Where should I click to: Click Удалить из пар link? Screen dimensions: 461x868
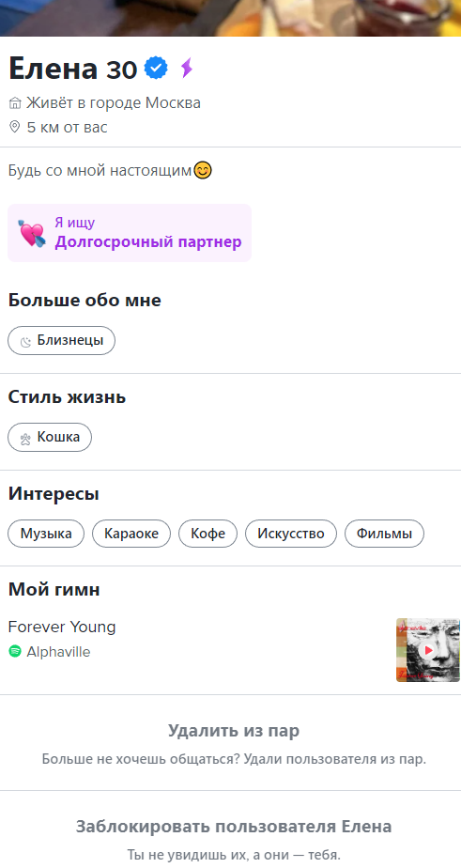pos(234,731)
